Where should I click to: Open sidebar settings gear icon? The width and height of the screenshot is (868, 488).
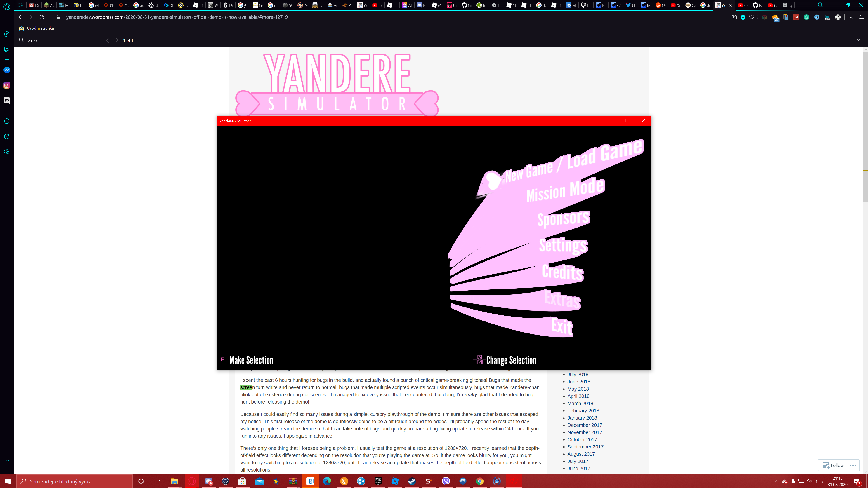click(x=7, y=152)
